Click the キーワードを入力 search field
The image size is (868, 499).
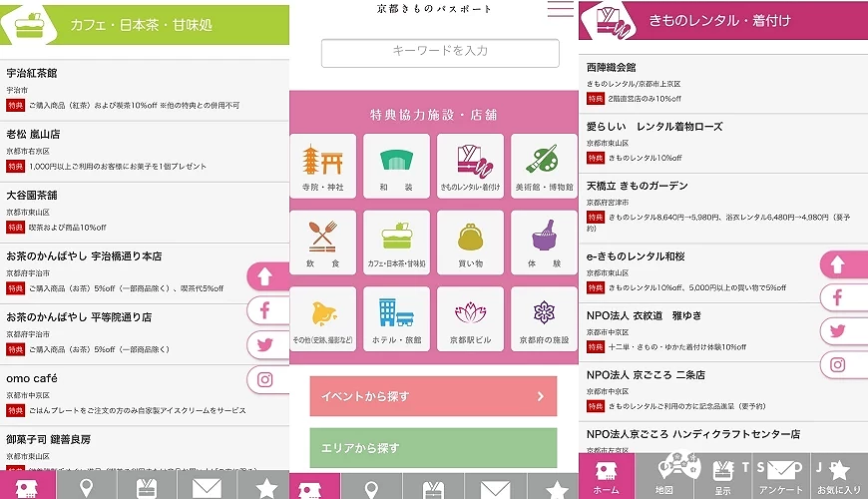coord(440,53)
